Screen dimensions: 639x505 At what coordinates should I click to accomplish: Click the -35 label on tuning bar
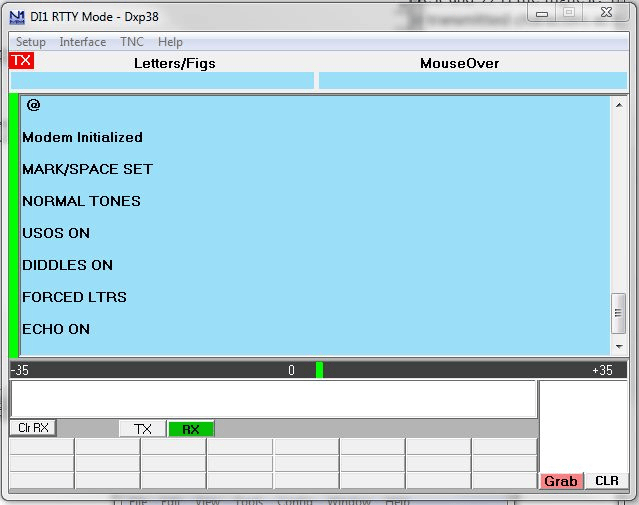click(x=20, y=370)
